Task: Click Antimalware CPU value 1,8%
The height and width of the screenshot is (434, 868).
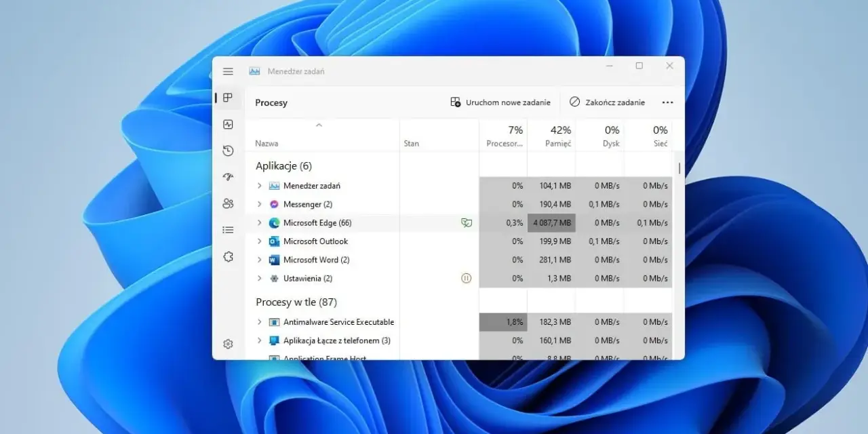Action: [503, 322]
